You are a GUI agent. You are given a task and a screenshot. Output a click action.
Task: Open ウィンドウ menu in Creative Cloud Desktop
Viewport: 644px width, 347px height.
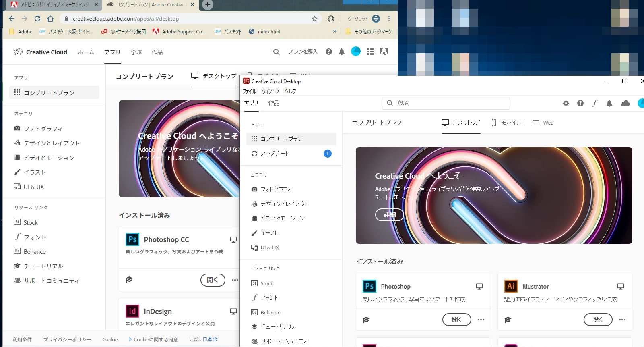coord(270,91)
